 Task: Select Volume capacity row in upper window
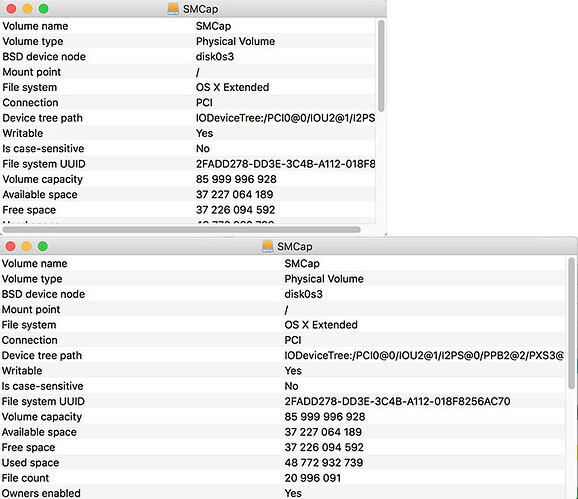[188, 179]
